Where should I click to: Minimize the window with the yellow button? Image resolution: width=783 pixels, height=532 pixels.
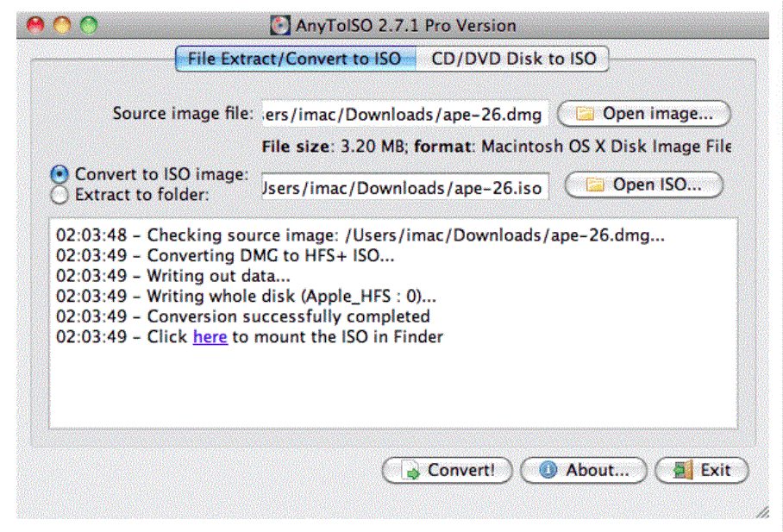62,25
